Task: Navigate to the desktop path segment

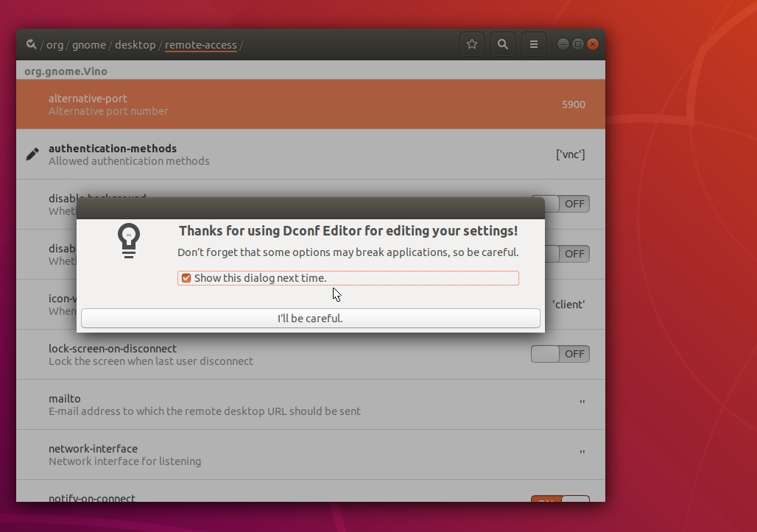Action: (x=135, y=45)
